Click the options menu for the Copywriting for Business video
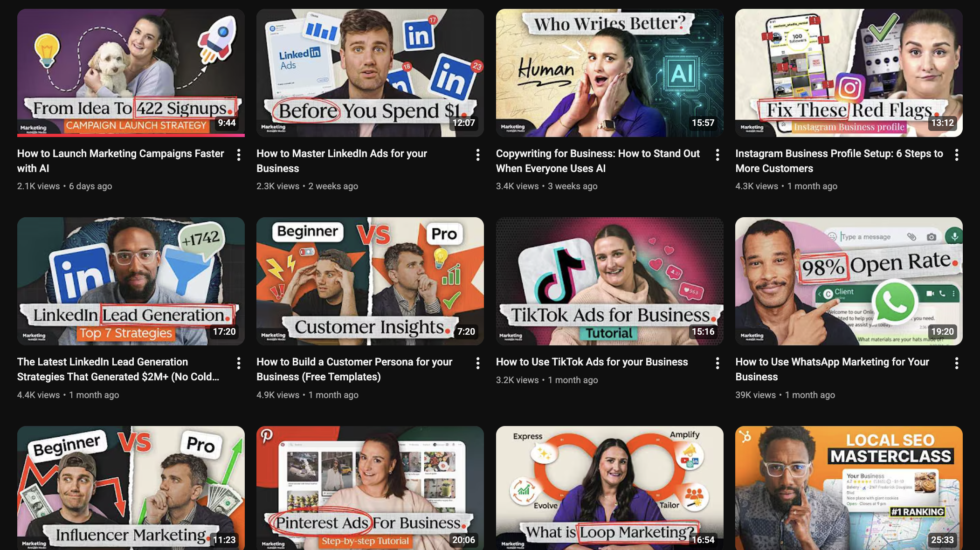This screenshot has height=550, width=980. point(717,155)
